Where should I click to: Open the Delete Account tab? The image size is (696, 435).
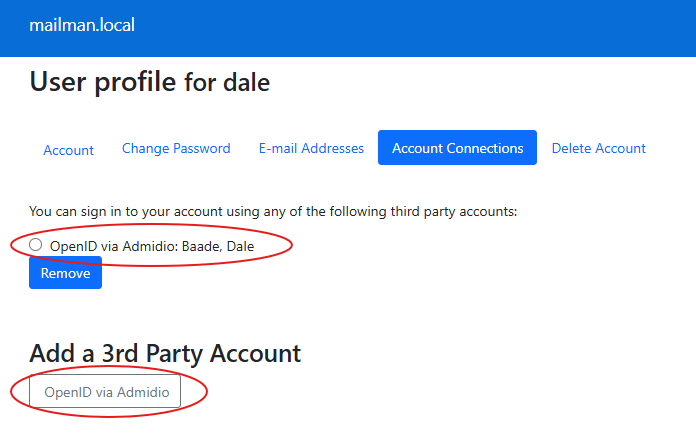click(598, 148)
